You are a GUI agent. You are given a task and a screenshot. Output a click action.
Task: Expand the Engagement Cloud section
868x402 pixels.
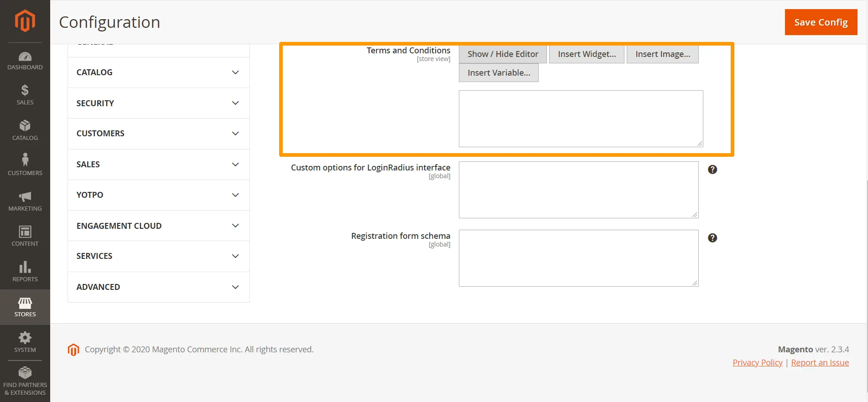point(158,226)
